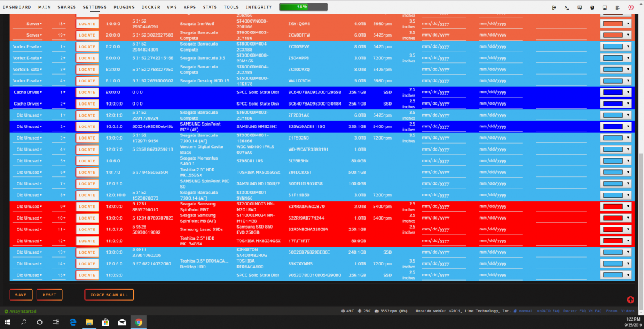Go to the DOCKER tab
This screenshot has width=644, height=329.
click(x=151, y=7)
